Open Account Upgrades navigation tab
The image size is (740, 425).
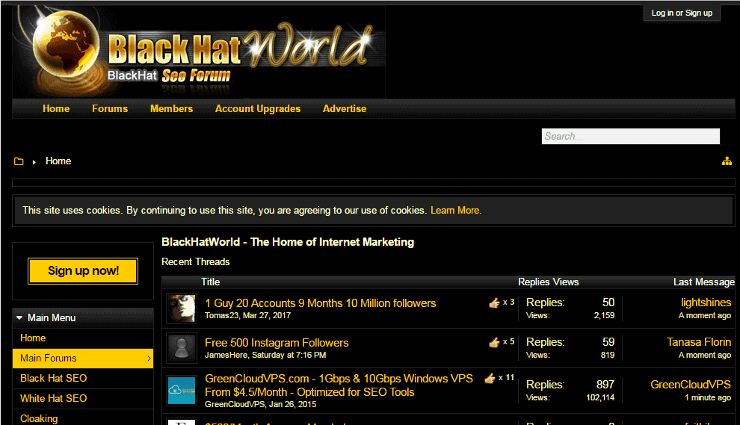pos(258,108)
